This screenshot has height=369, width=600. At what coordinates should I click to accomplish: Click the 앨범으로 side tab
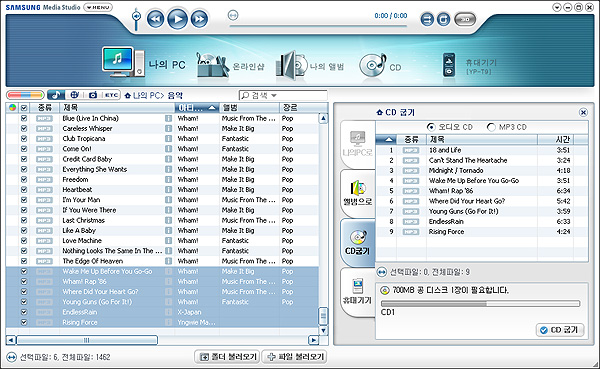pos(357,193)
